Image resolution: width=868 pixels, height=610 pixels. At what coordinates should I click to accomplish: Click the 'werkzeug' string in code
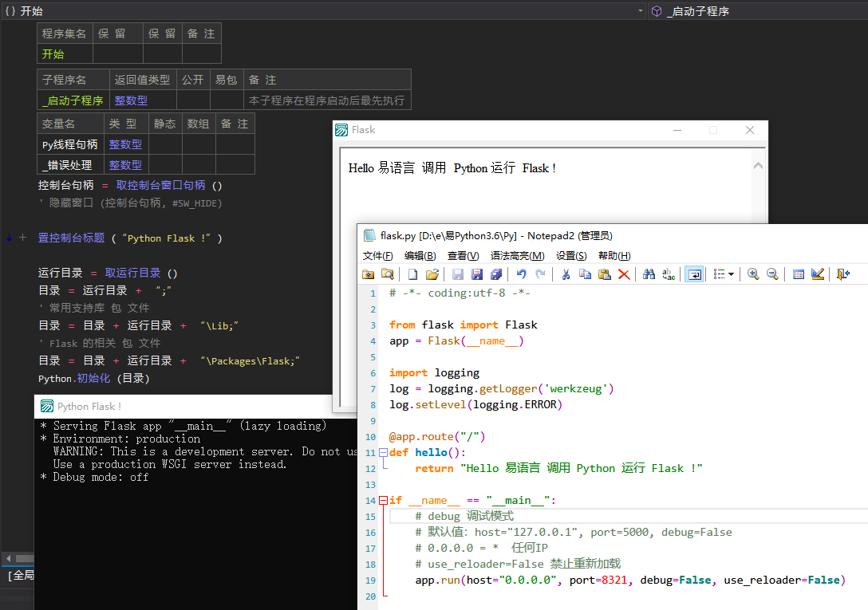point(576,388)
